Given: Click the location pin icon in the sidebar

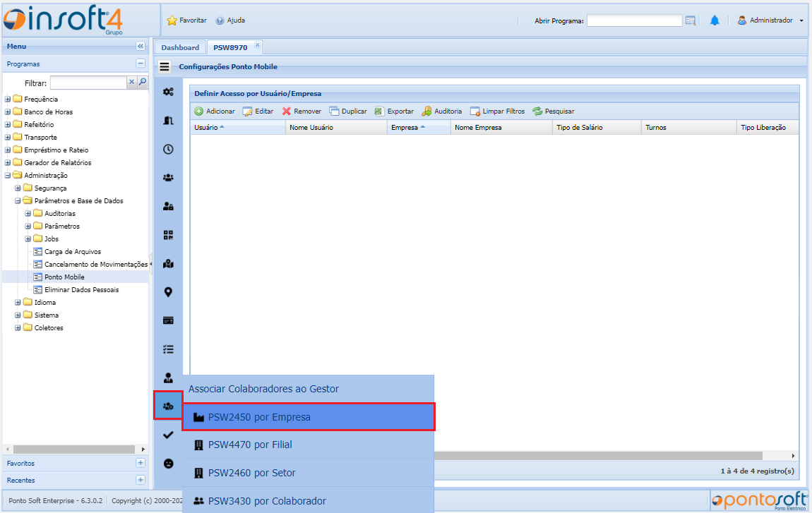Looking at the screenshot, I should tap(167, 291).
